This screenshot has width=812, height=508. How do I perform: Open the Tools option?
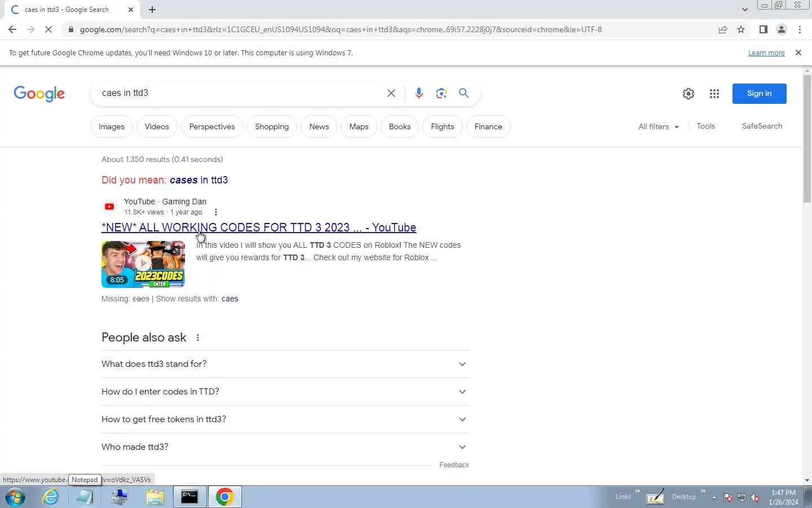(705, 126)
